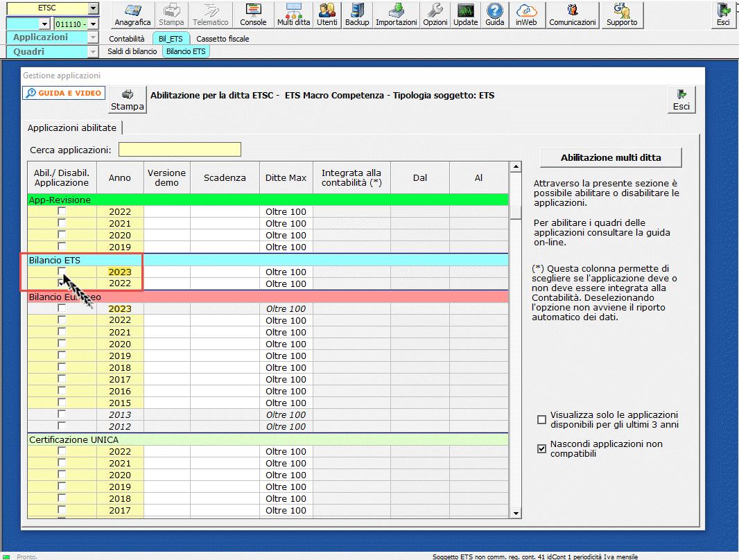Click Integrata alla contabilità column header
The width and height of the screenshot is (739, 560).
(x=351, y=177)
